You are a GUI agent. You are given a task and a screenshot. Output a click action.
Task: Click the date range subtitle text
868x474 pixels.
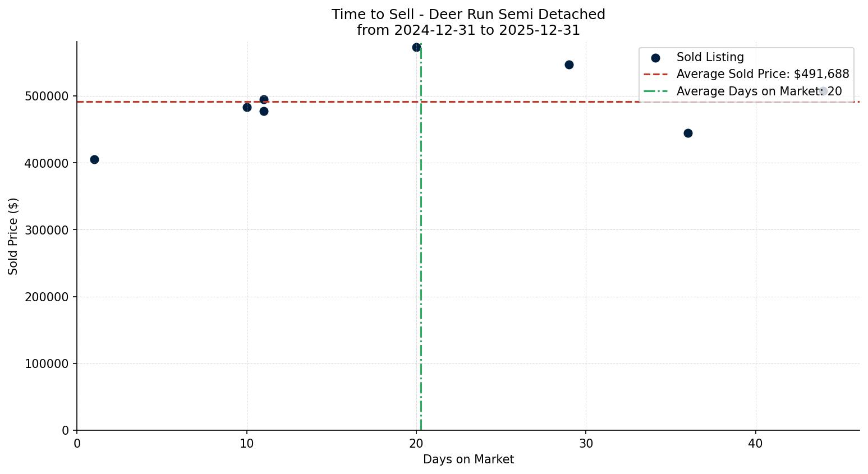[x=468, y=30]
